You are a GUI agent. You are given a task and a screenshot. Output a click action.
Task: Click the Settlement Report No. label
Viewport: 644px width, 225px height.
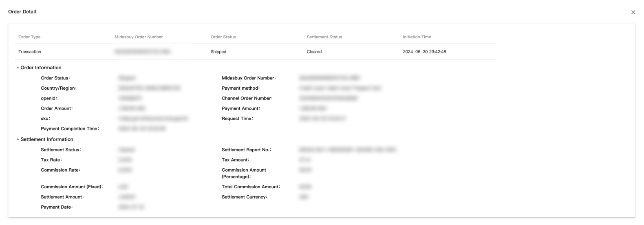pyautogui.click(x=246, y=150)
